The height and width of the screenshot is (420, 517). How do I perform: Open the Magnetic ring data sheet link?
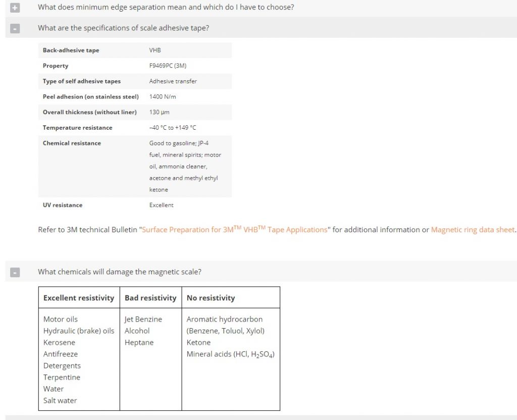click(x=473, y=230)
